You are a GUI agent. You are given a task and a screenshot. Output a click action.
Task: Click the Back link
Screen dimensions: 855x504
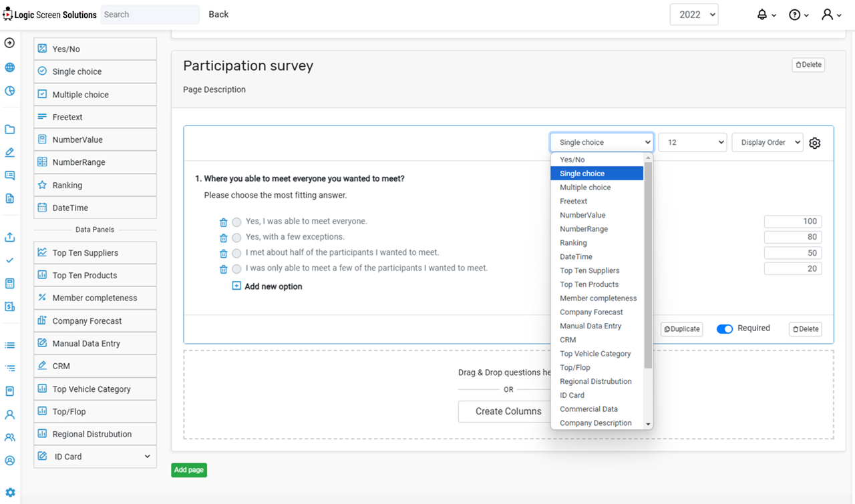click(x=218, y=14)
